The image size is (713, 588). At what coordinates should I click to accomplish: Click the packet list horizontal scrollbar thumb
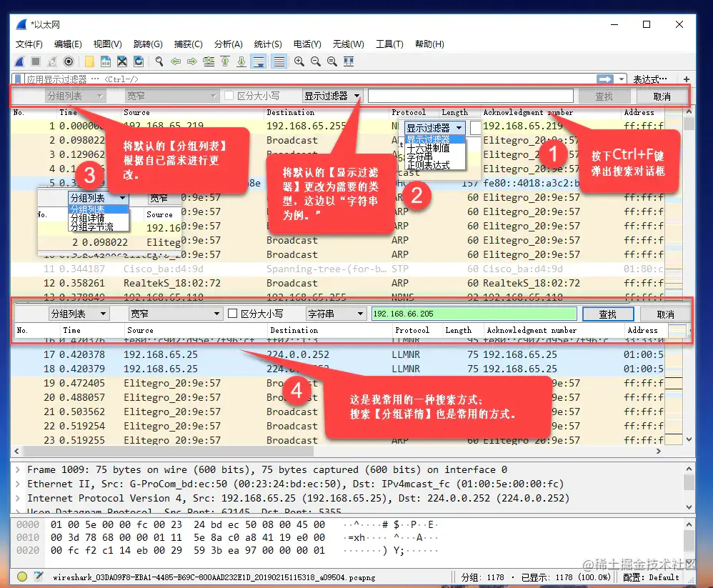click(168, 451)
